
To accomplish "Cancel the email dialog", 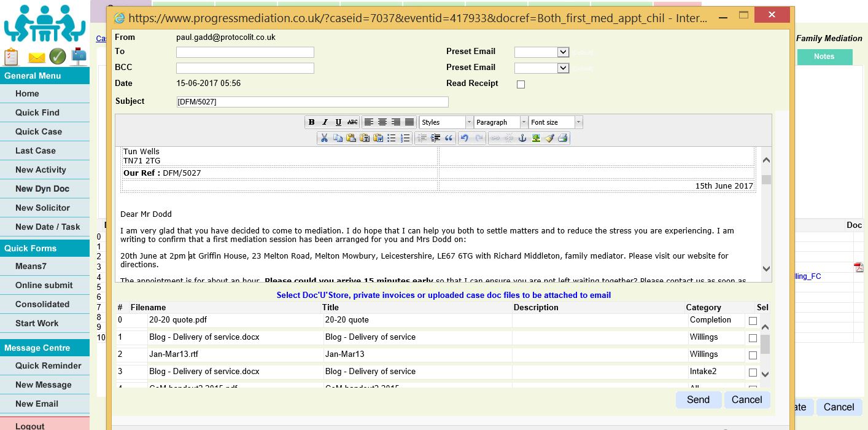I will (x=747, y=400).
